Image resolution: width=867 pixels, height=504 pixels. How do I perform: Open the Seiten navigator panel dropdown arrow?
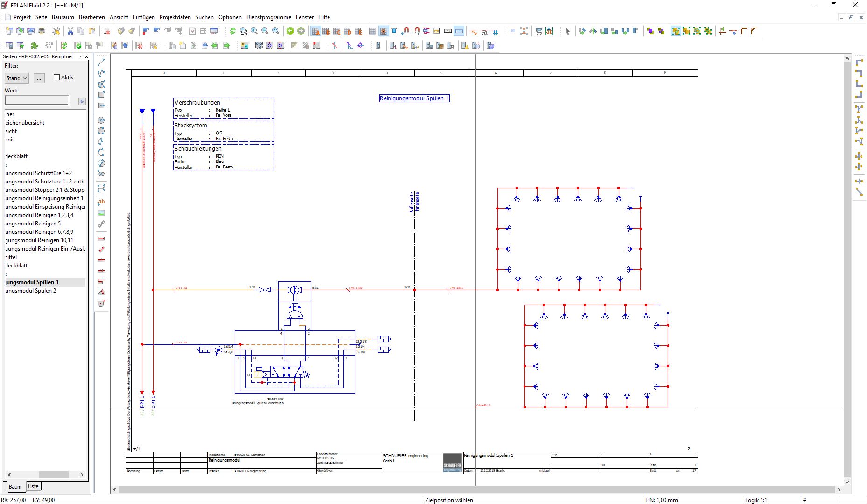(x=80, y=56)
